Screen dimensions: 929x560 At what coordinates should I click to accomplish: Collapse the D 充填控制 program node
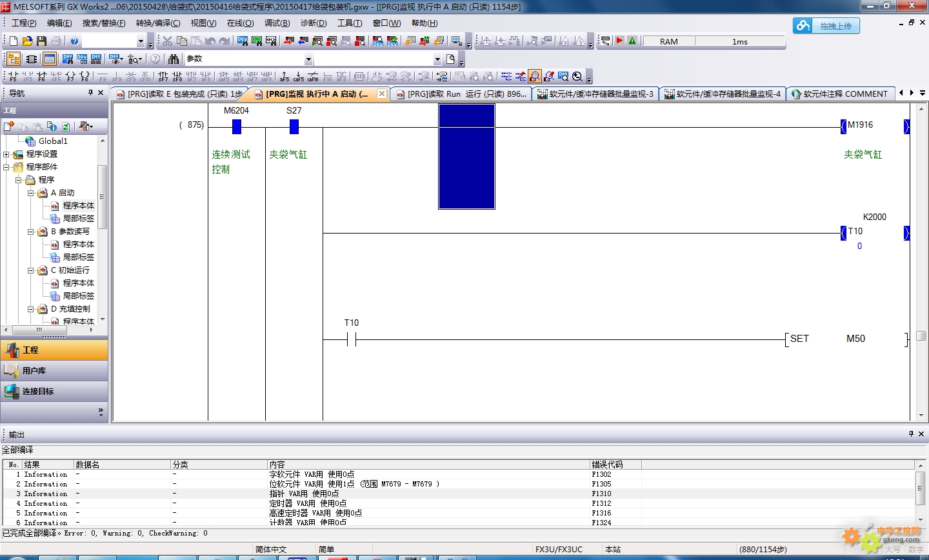pyautogui.click(x=31, y=309)
